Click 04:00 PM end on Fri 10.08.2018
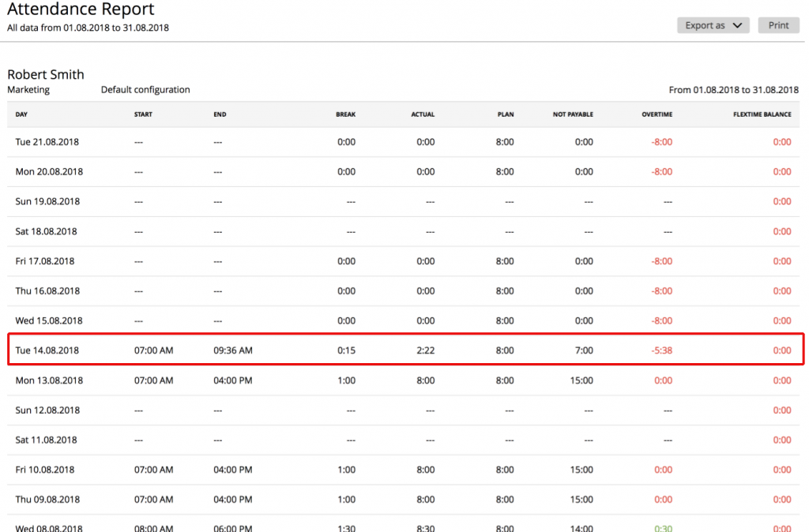 233,470
